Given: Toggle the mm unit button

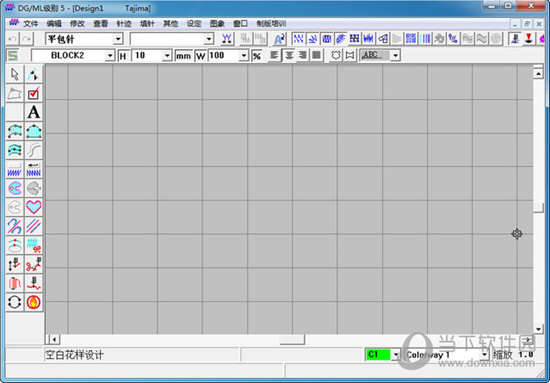Looking at the screenshot, I should [183, 56].
